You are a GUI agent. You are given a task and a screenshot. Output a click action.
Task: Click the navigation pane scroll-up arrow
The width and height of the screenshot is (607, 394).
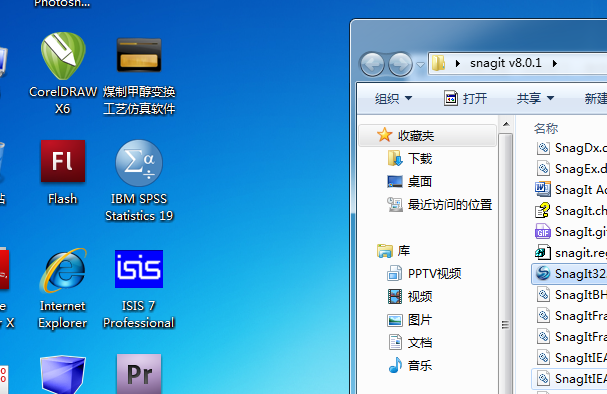[x=506, y=125]
